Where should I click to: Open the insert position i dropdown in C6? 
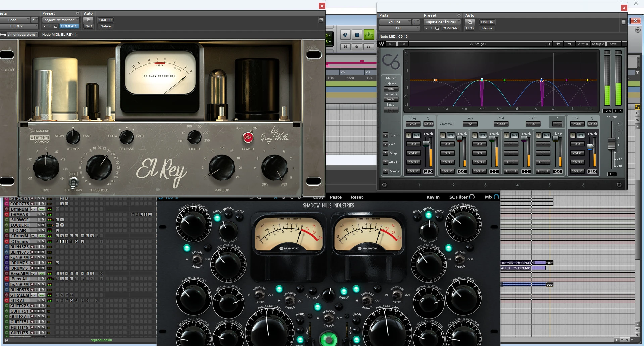click(416, 22)
